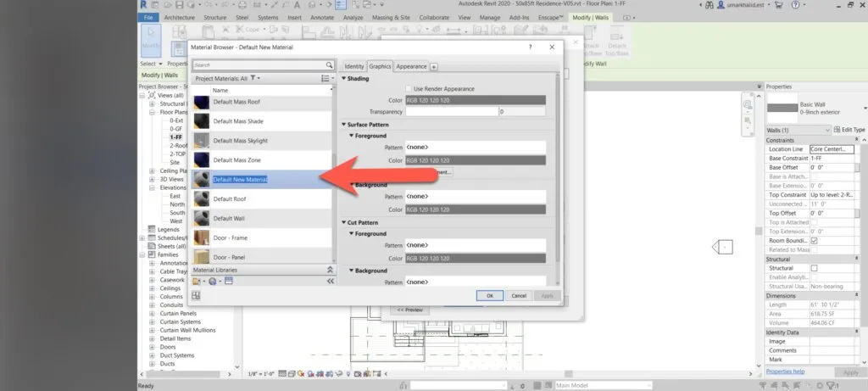Collapse the Cut Pattern section

tap(344, 222)
